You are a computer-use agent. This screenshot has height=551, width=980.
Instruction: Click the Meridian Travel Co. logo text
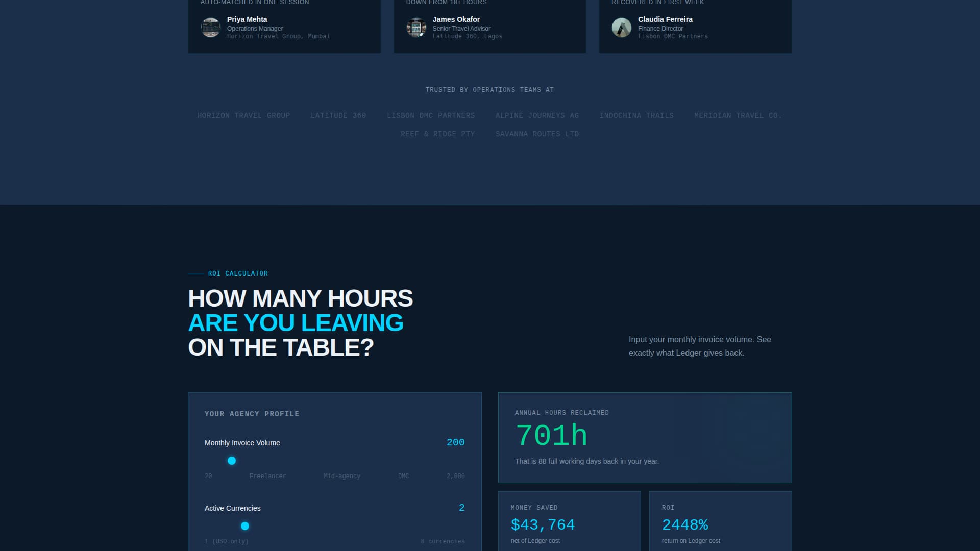[738, 116]
